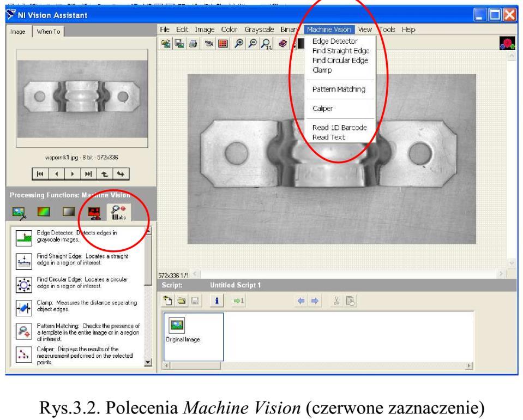Open the Image menu
Viewport: 523px width, 420px height.
[205, 29]
